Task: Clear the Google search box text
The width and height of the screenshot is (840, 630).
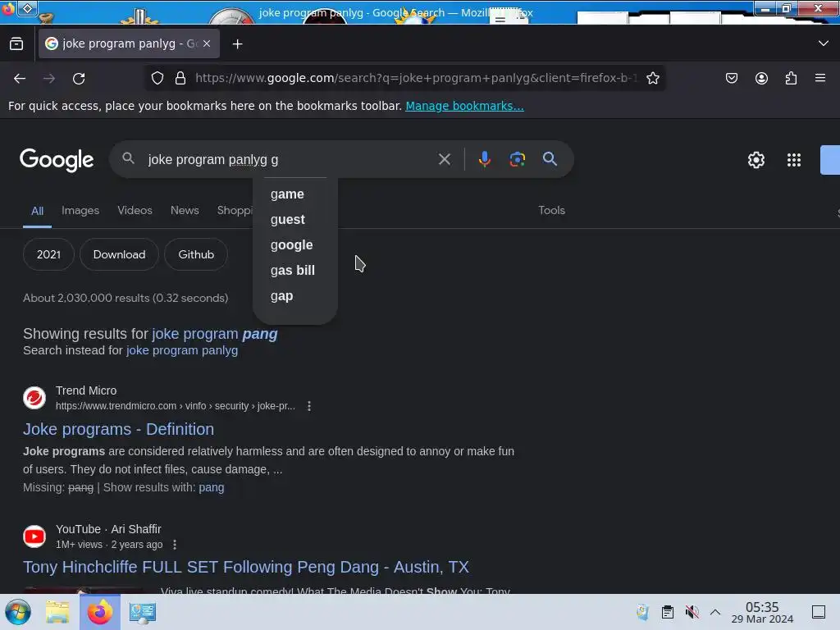Action: point(444,159)
